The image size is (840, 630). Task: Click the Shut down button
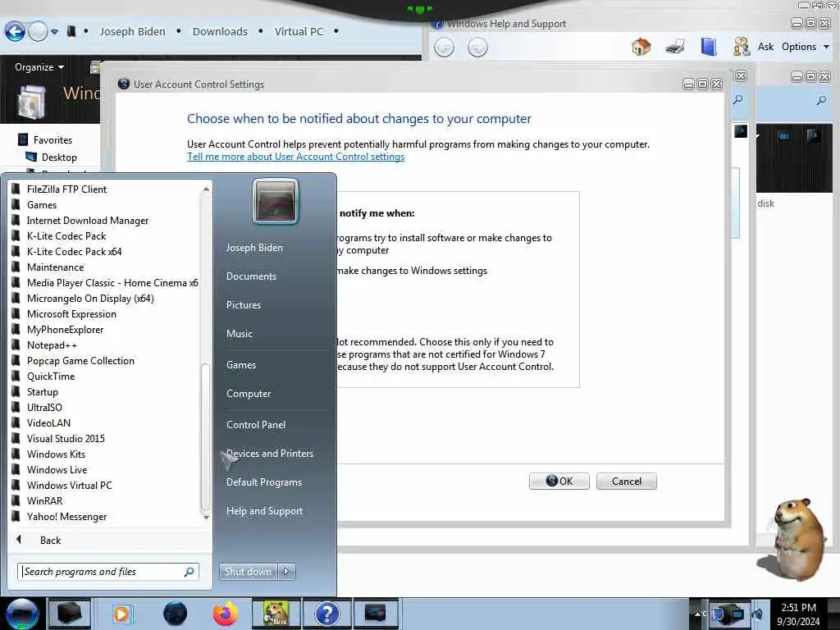coord(248,572)
